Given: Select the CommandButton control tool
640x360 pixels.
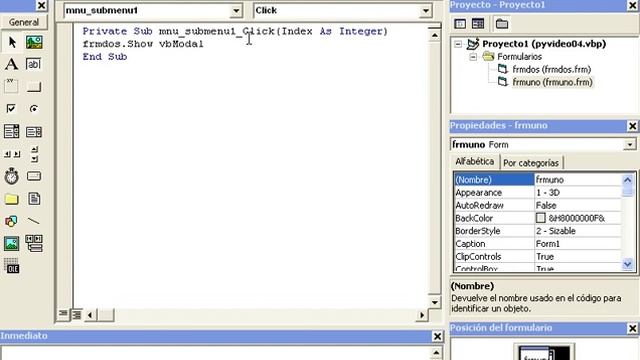Looking at the screenshot, I should [x=33, y=87].
